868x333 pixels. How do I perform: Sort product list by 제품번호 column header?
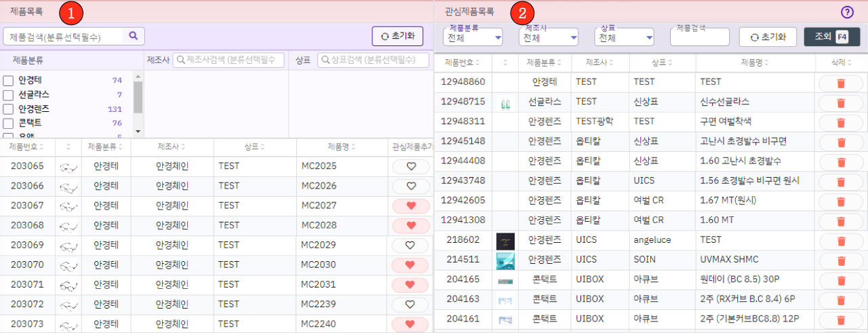[26, 147]
